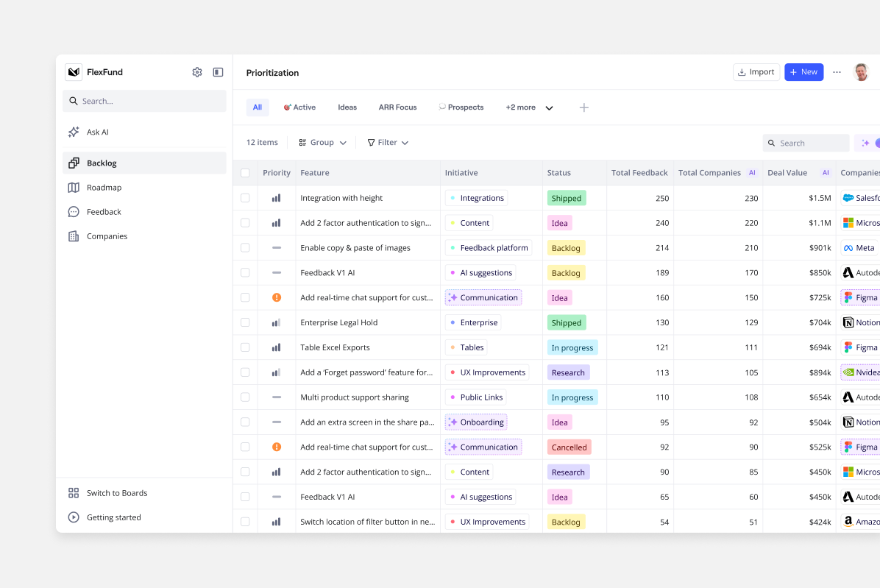Tick the select-all checkbox in header
The width and height of the screenshot is (880, 588).
[x=245, y=173]
